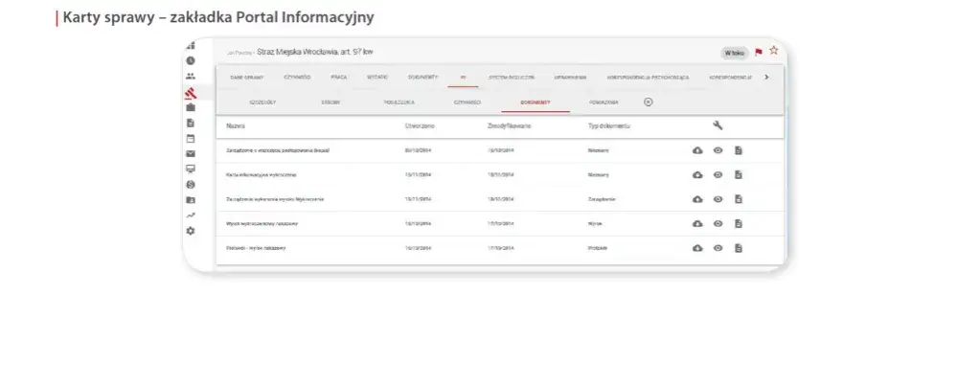Open the people icon in sidebar

pos(191,77)
